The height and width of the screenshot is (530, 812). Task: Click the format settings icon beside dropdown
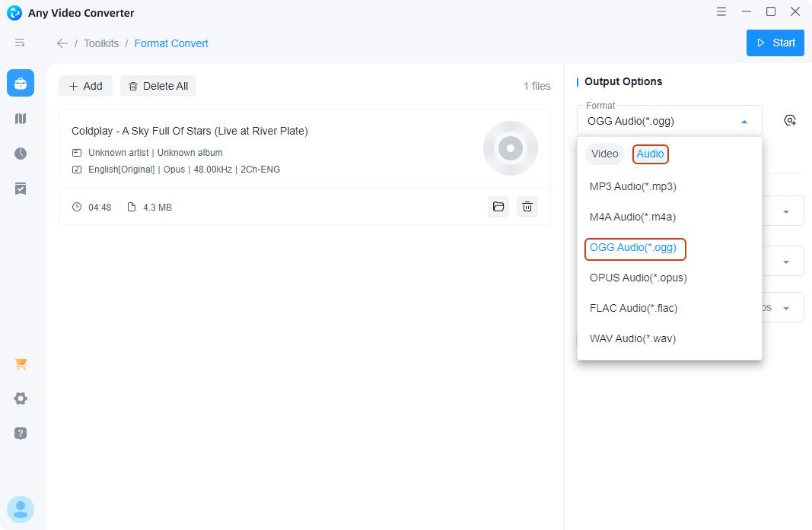[790, 120]
